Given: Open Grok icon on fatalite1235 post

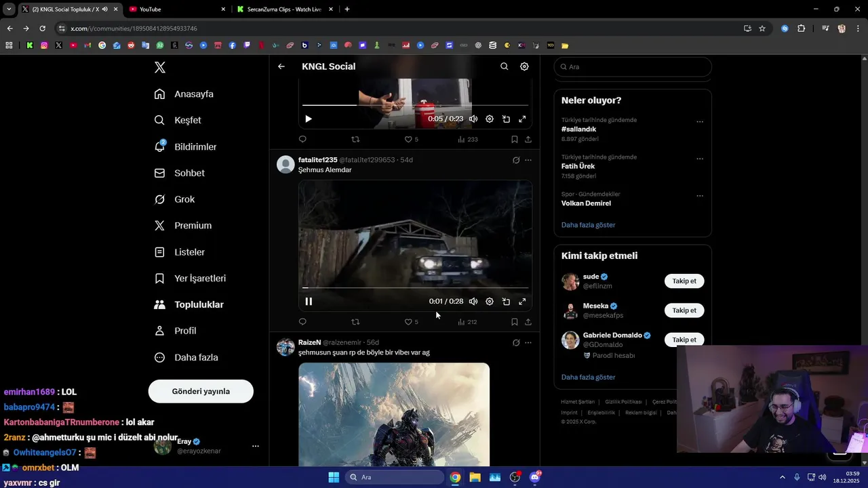Looking at the screenshot, I should coord(516,160).
